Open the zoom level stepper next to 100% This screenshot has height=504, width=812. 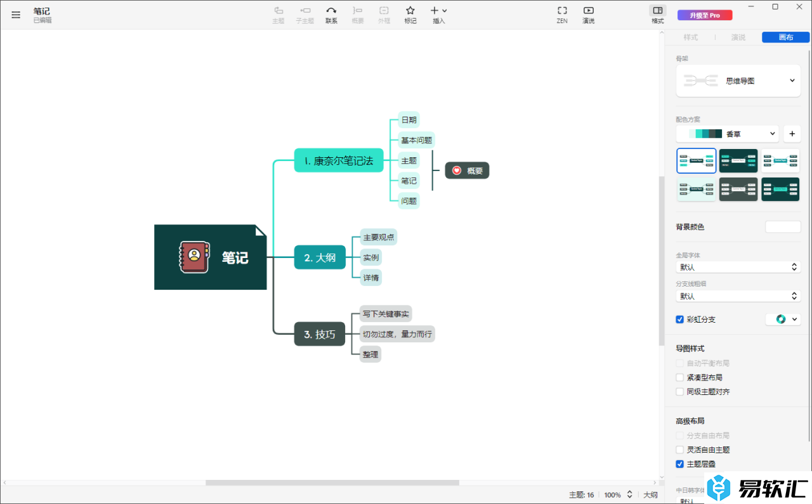pyautogui.click(x=629, y=494)
